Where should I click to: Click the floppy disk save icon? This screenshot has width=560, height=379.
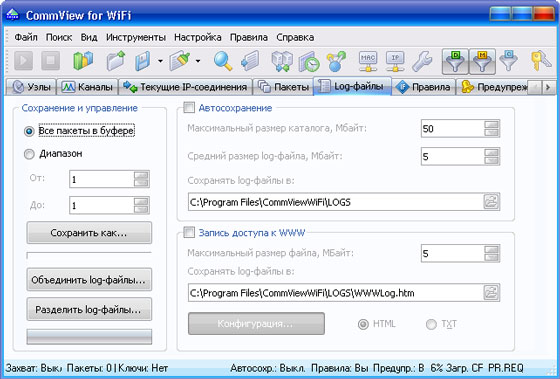click(143, 60)
